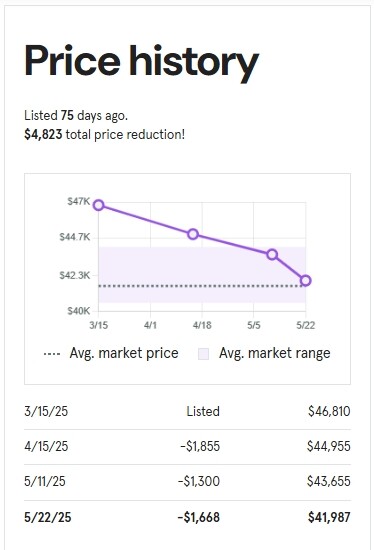
Task: Click the Avg. market range legend swatch
Action: pos(203,354)
